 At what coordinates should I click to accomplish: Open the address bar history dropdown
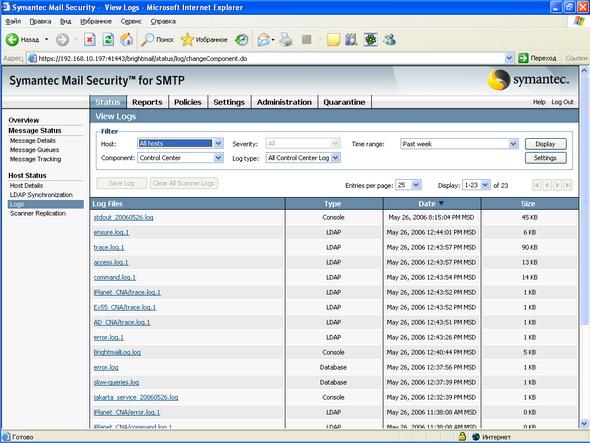(x=509, y=58)
